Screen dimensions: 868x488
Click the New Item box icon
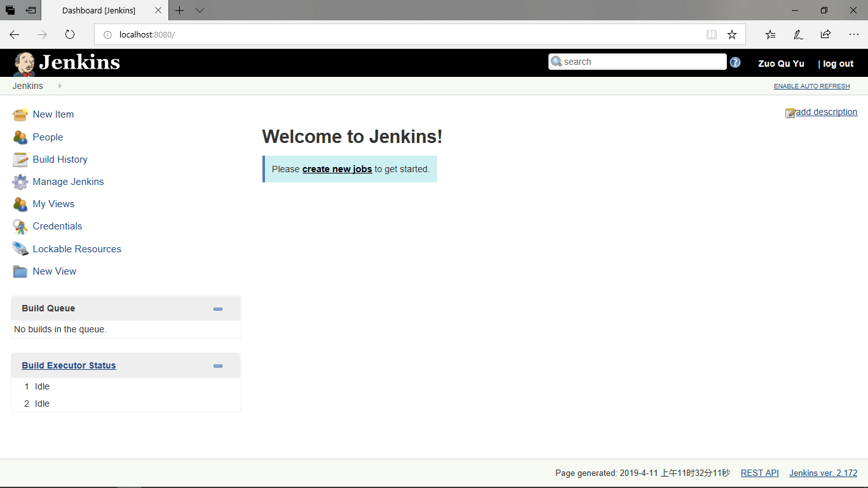pyautogui.click(x=20, y=114)
